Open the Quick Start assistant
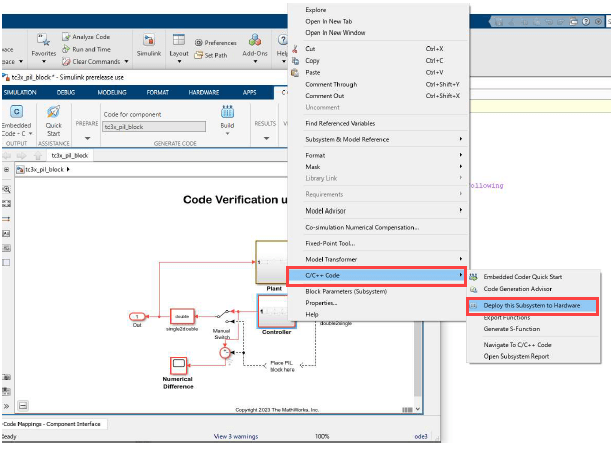The width and height of the screenshot is (612, 454). click(x=53, y=112)
